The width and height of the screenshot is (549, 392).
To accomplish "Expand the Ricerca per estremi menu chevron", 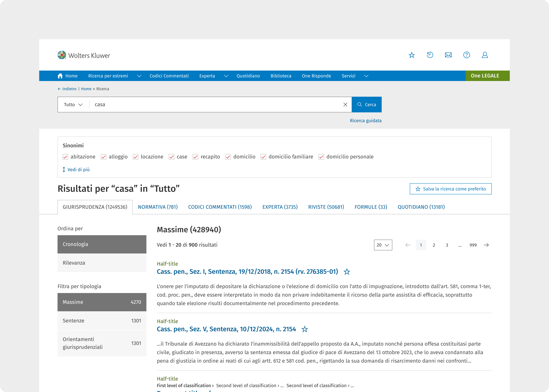I will click(x=139, y=76).
